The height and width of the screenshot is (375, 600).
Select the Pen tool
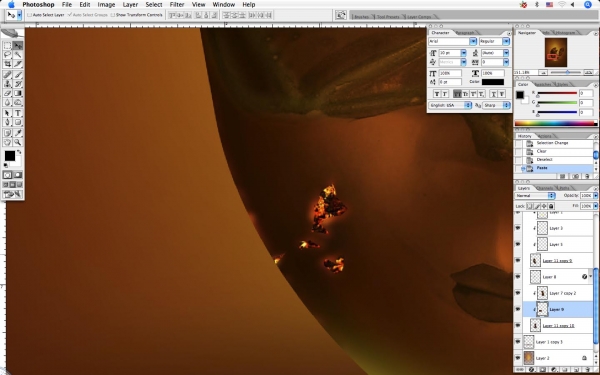7,122
